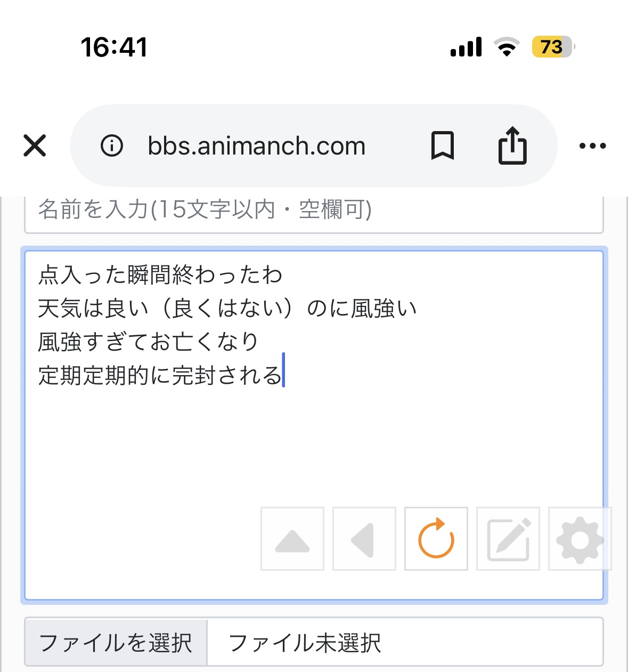Focus the name input field (名前を入力)
Viewport: 628px width, 672px height.
[x=313, y=210]
